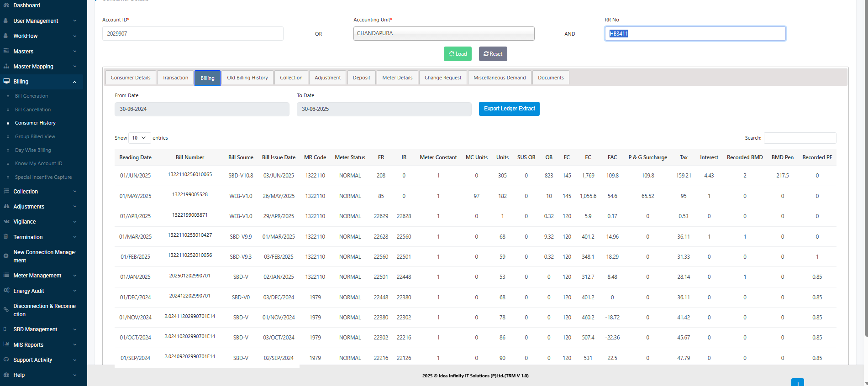
Task: Open Know My Account ID link
Action: pos(39,163)
